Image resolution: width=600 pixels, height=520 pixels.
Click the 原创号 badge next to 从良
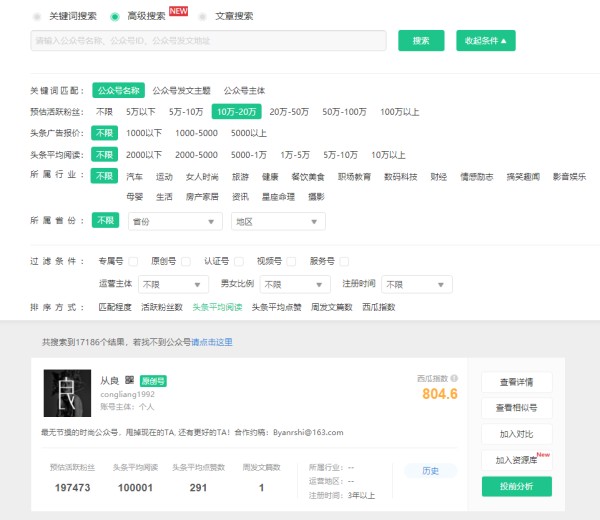click(153, 381)
